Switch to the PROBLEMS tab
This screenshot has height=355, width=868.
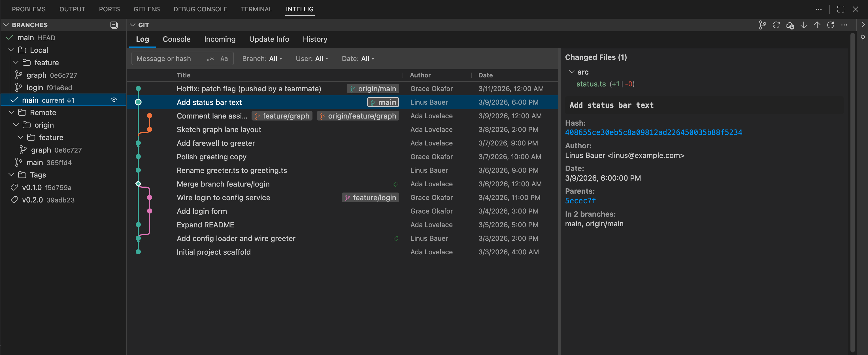[x=29, y=9]
